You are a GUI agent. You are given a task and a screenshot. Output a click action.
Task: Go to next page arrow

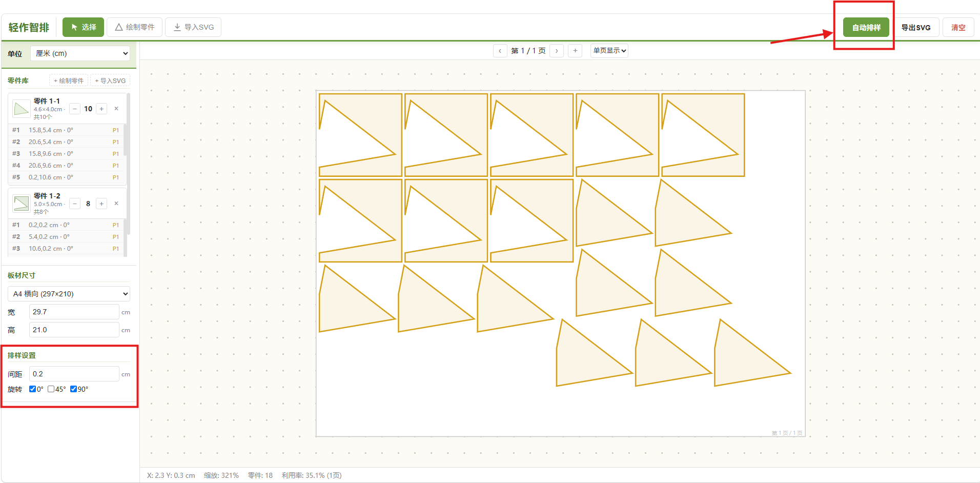click(x=557, y=51)
